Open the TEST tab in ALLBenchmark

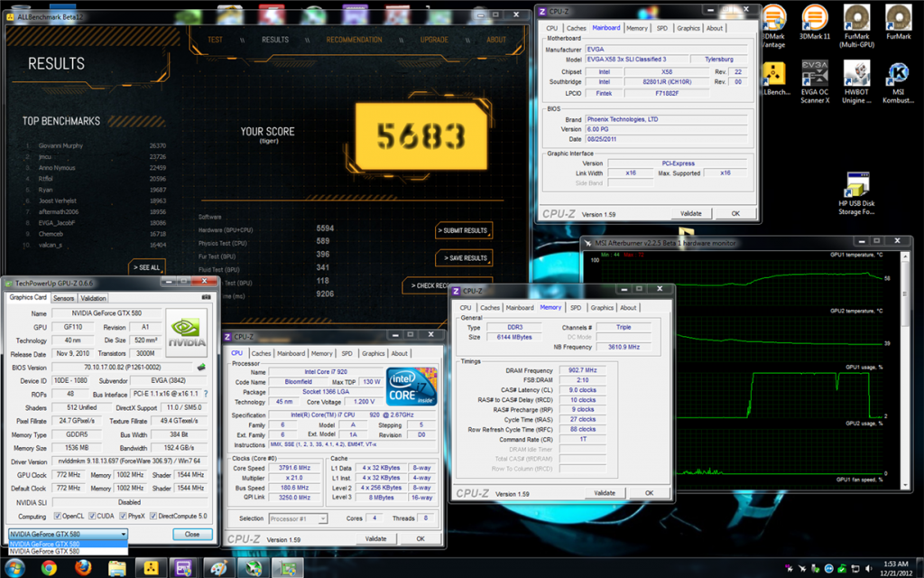[x=215, y=40]
